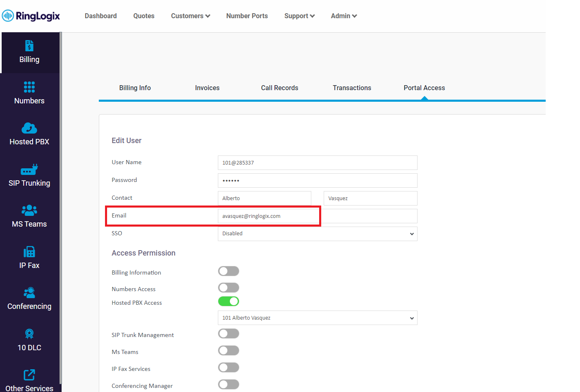Select the MS Teams people icon
Screen dimensions: 580x392
point(29,210)
